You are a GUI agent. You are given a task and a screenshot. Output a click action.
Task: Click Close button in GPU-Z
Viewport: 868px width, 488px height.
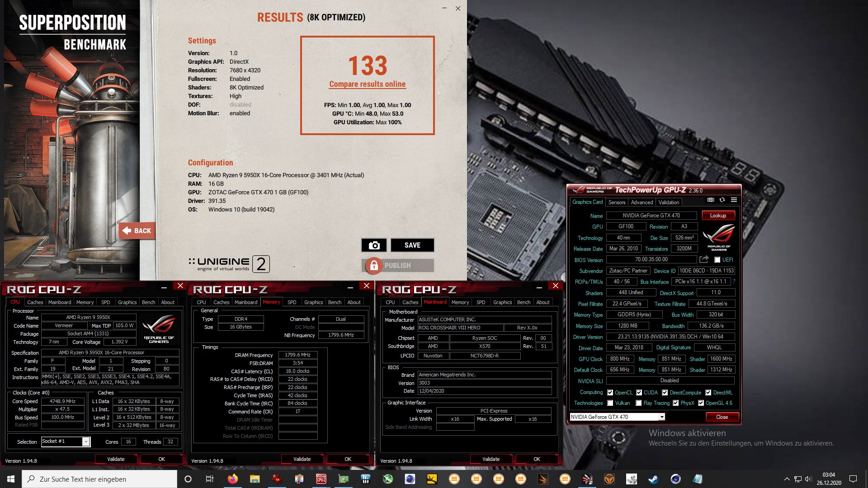(722, 417)
